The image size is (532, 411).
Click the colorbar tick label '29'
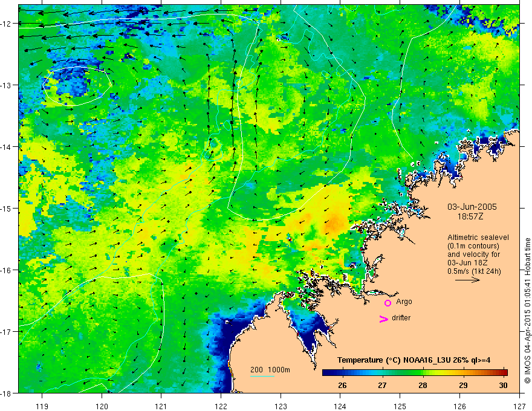463,385
